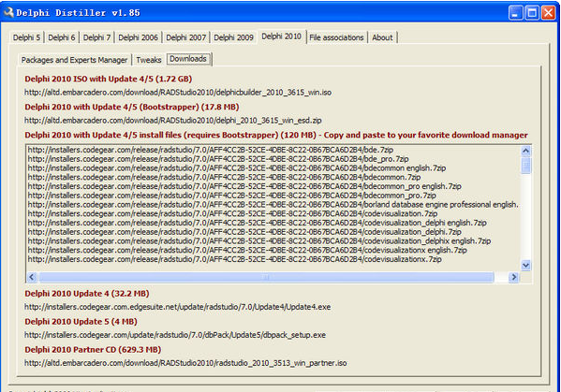Screen dimensions: 561x392
Task: Click the codevisualizationx english.7zip URL line
Action: [247, 251]
